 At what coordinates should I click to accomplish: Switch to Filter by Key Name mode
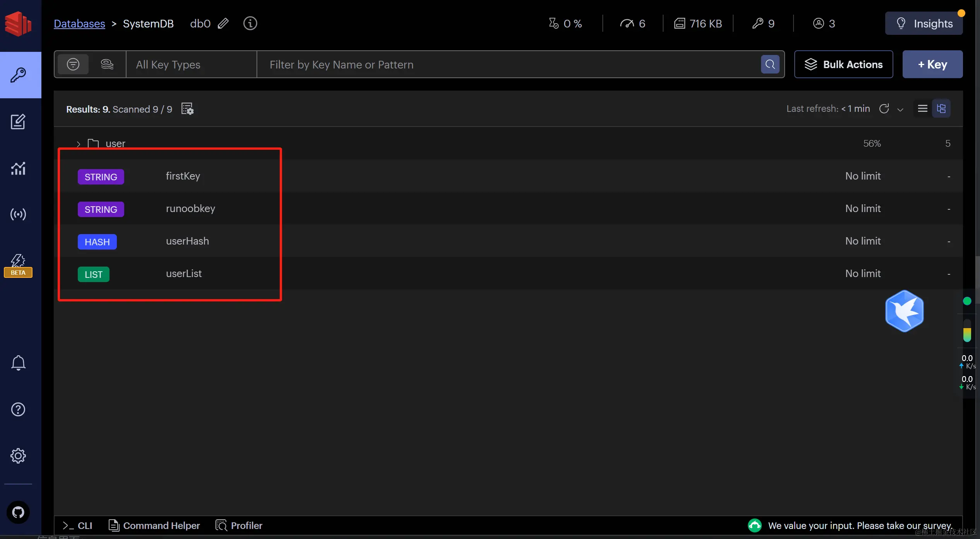pos(73,64)
